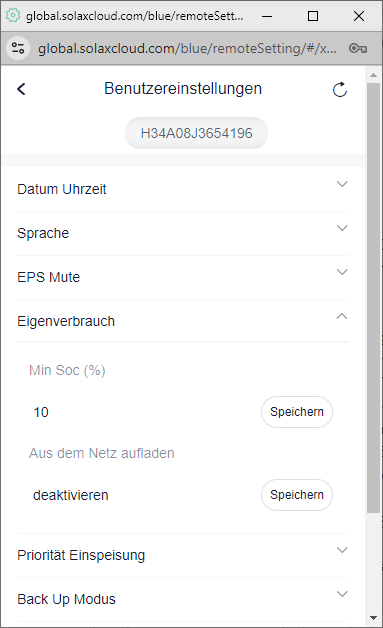Save the Min Soc value with Speichern

297,412
